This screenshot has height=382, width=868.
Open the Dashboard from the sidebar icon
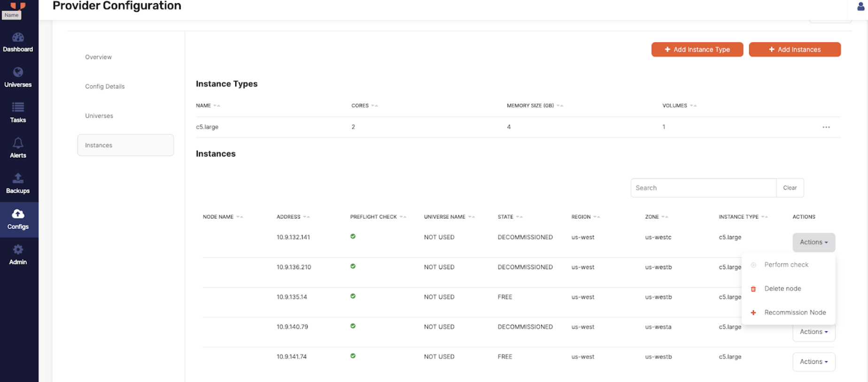pos(18,38)
